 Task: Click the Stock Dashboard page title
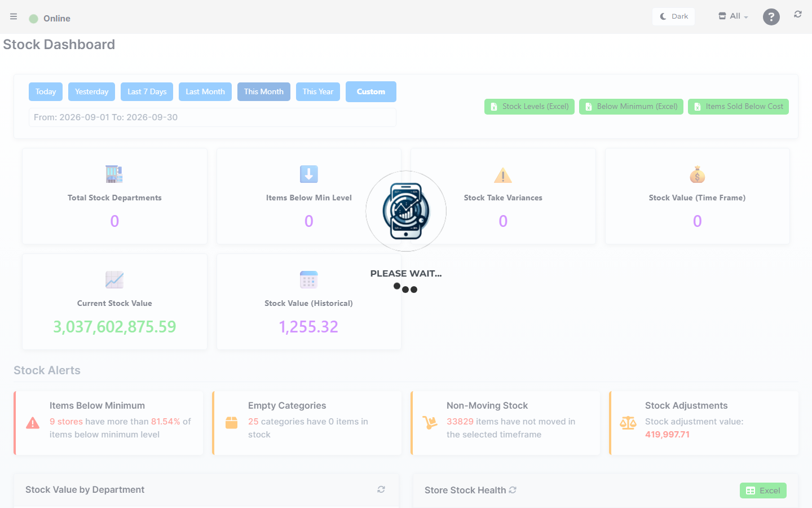tap(59, 45)
